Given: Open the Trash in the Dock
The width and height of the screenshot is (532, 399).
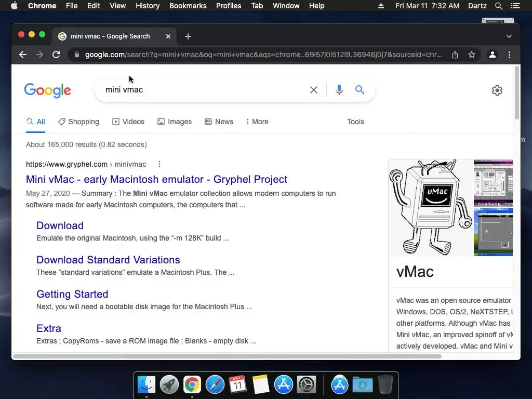Looking at the screenshot, I should [385, 385].
